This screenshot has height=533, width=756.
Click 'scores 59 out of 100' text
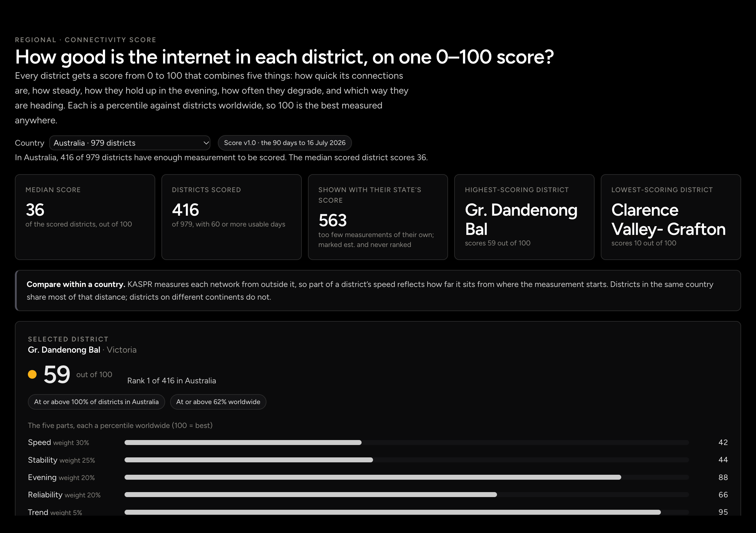498,243
